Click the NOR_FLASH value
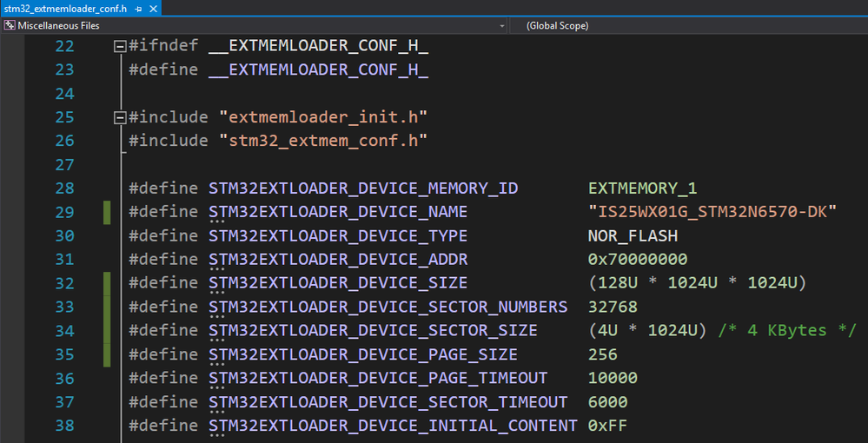 click(x=633, y=236)
